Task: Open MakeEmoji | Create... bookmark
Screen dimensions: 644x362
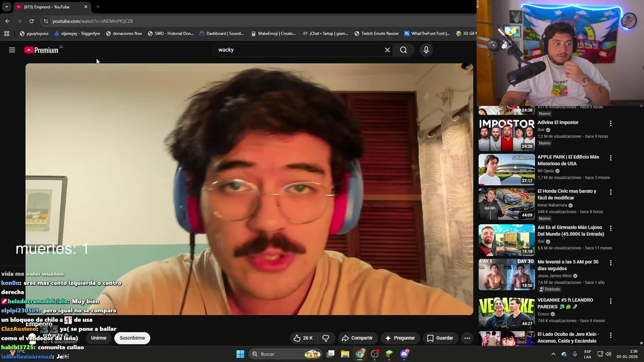Action: click(x=273, y=34)
